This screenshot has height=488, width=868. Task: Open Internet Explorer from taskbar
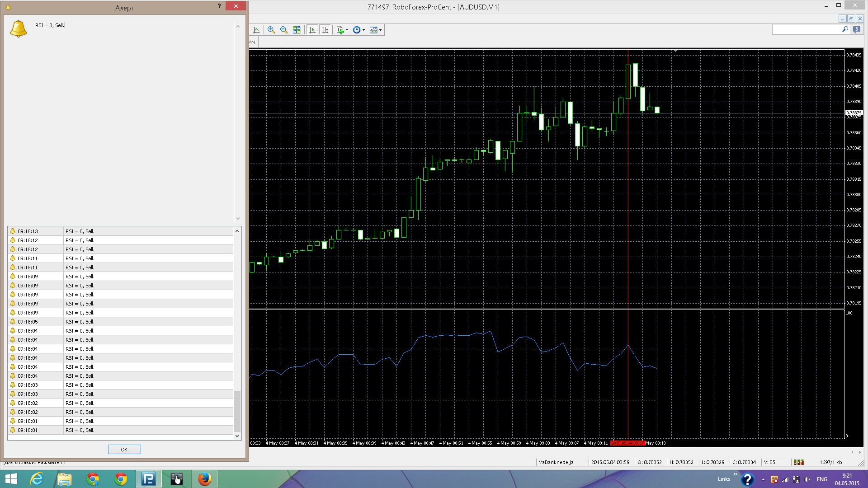point(37,479)
